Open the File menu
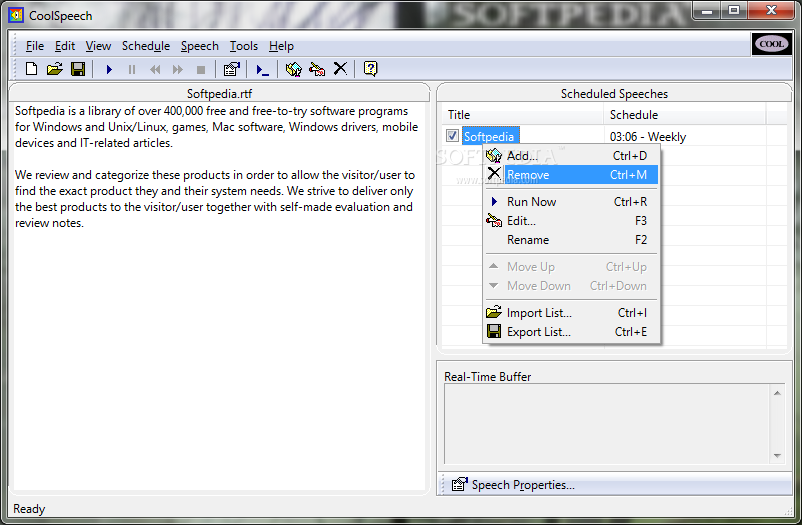The image size is (802, 525). 35,46
